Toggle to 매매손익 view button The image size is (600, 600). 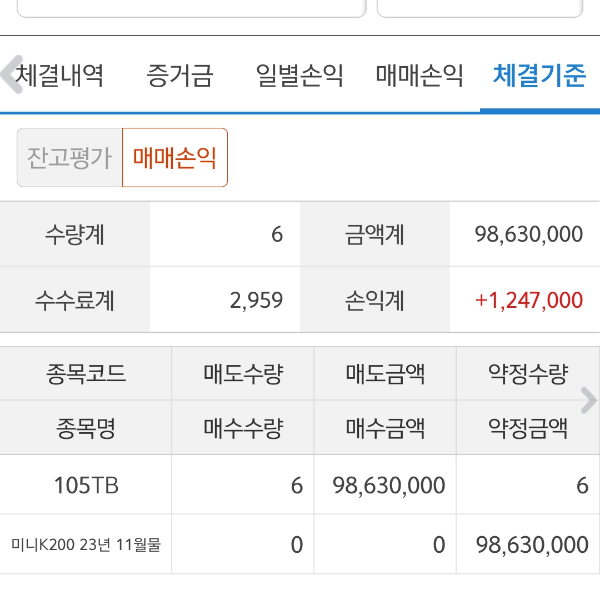pos(175,158)
